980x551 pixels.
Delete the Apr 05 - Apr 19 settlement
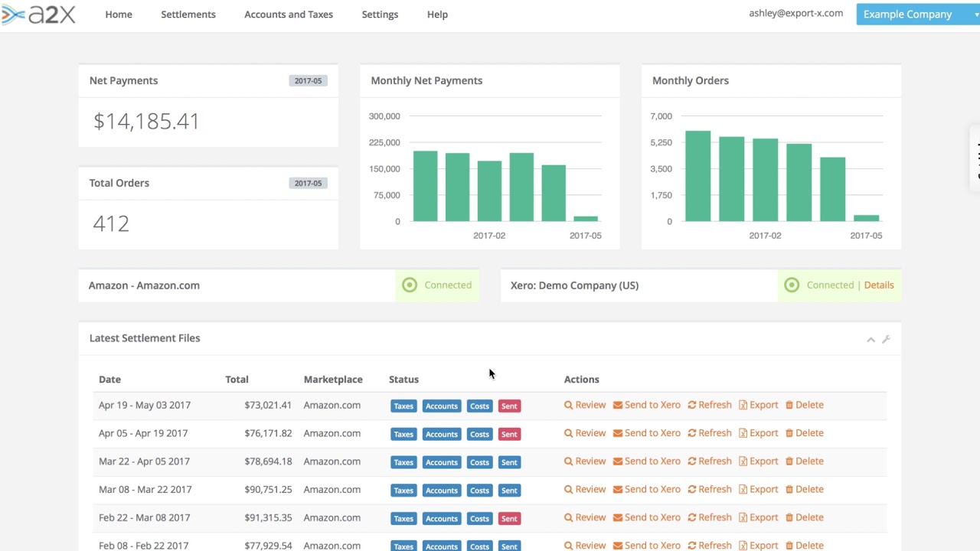coord(804,433)
